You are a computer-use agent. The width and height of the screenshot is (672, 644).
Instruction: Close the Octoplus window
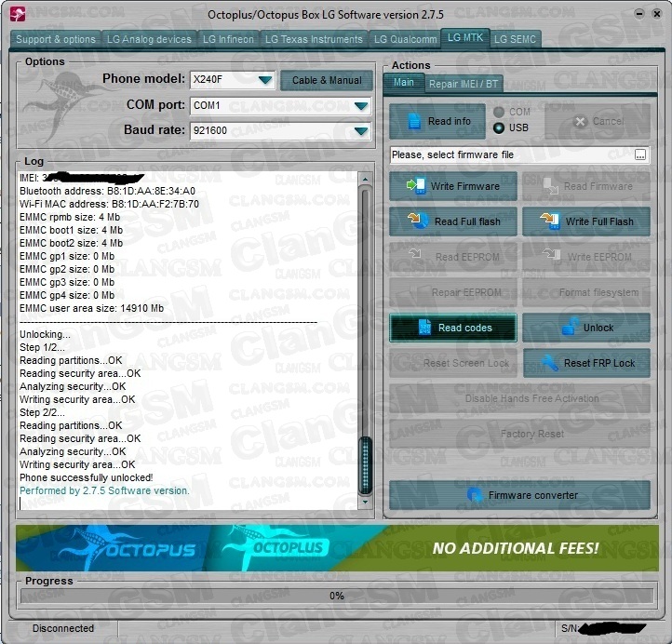[656, 14]
